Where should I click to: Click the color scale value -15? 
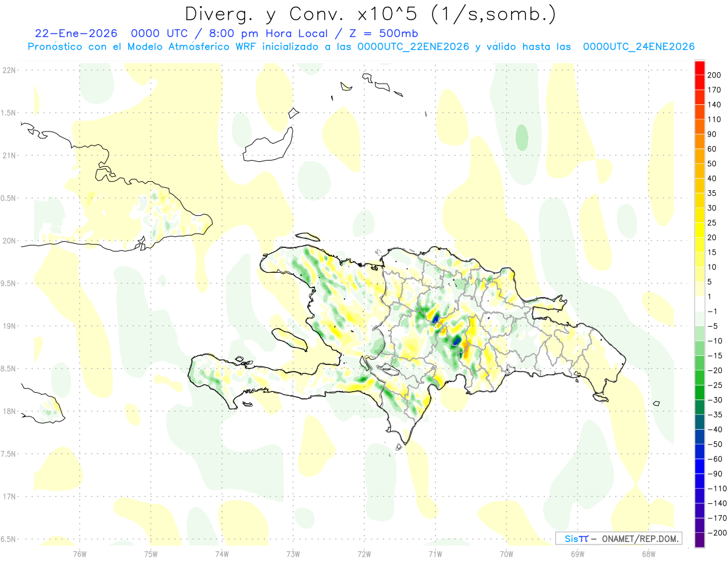715,356
